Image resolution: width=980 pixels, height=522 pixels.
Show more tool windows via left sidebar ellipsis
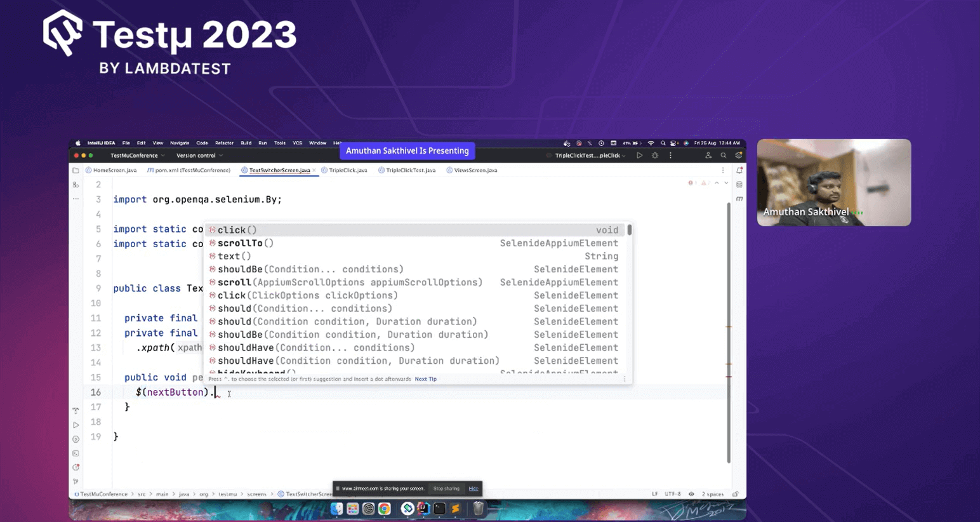tap(76, 199)
